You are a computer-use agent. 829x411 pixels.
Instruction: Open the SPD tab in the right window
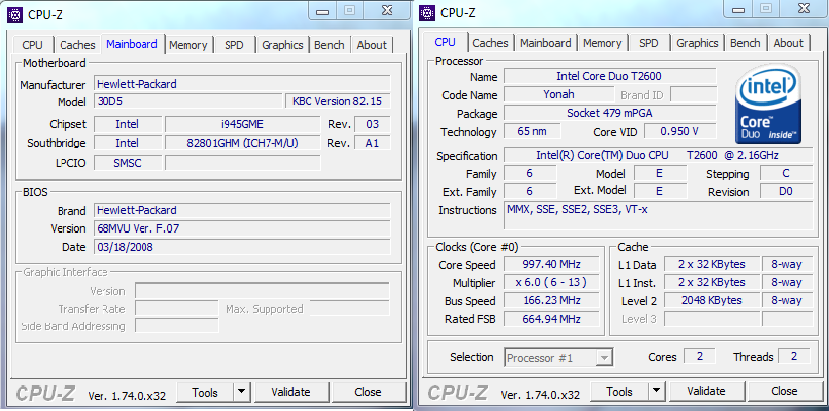[x=649, y=43]
